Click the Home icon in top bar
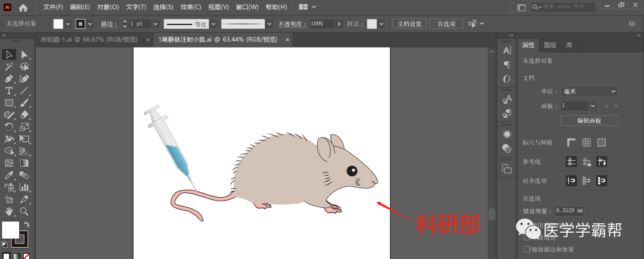644x259 pixels. tap(23, 8)
